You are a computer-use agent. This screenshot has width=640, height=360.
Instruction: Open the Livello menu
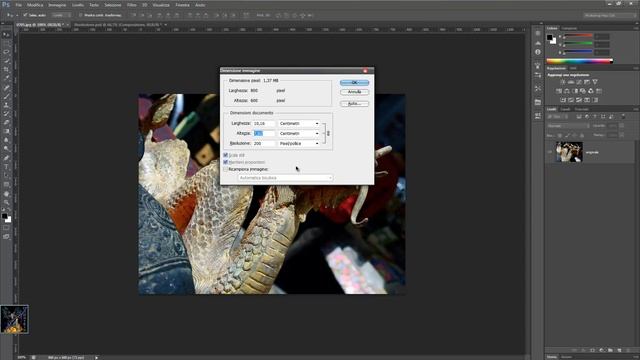pyautogui.click(x=78, y=5)
